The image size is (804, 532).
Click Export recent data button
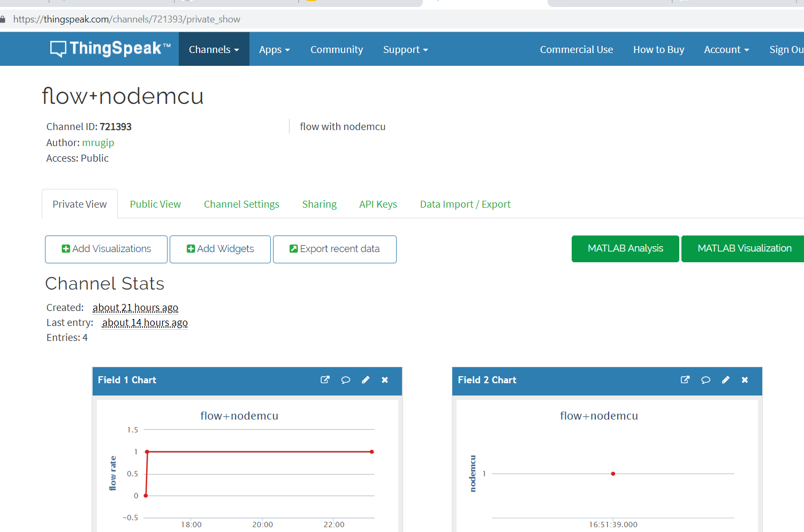335,249
